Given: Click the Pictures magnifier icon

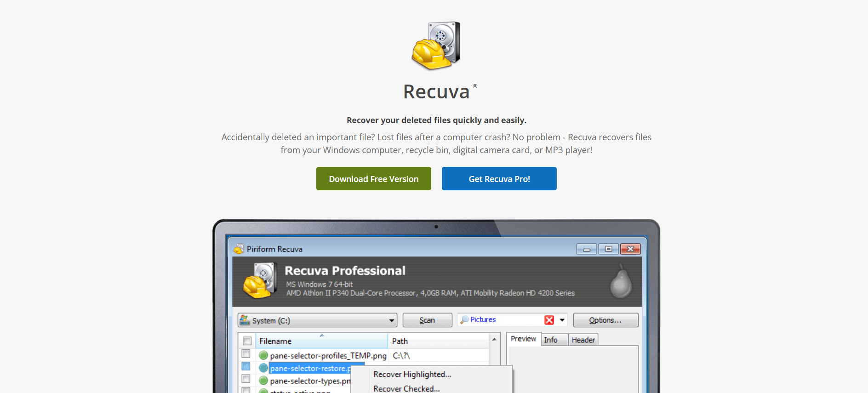Looking at the screenshot, I should (x=464, y=319).
